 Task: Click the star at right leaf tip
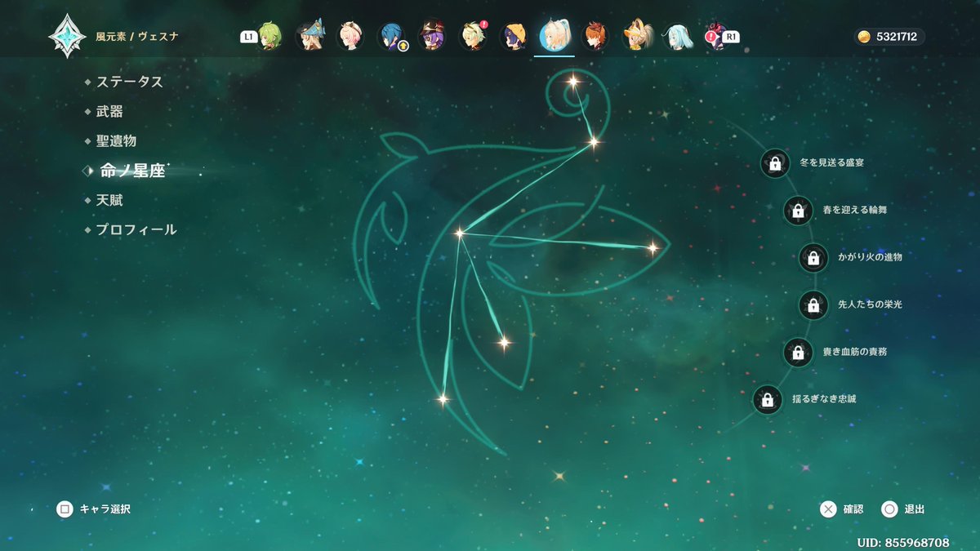coord(653,247)
